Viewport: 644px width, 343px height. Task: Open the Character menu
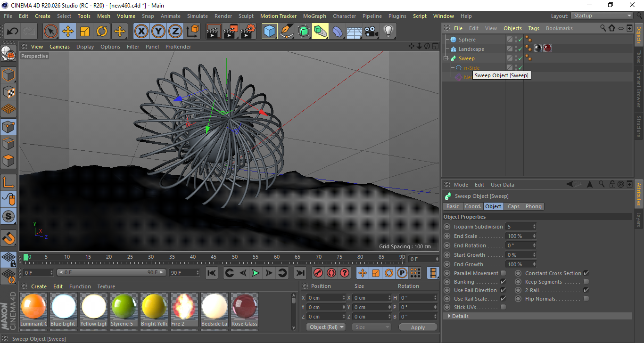point(344,16)
